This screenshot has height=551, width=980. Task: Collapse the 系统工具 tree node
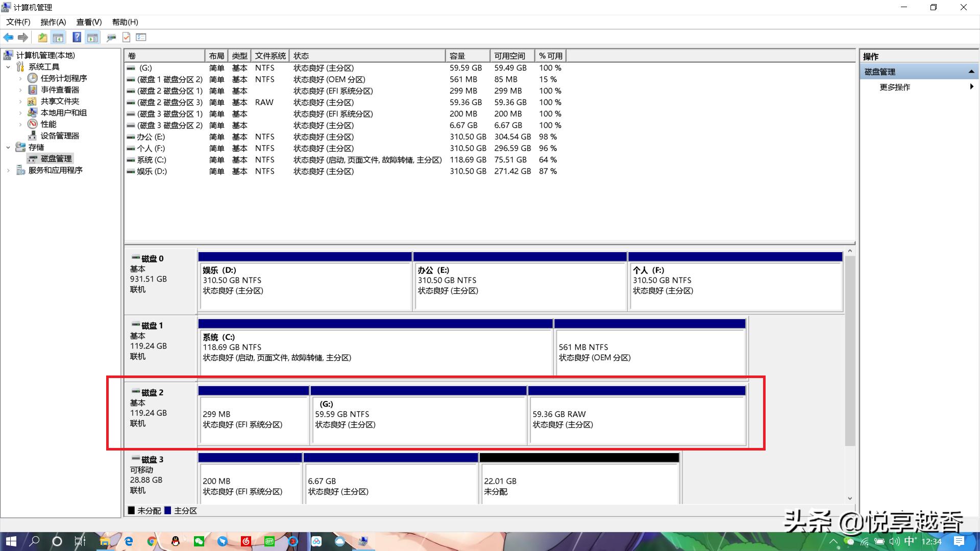[x=8, y=66]
